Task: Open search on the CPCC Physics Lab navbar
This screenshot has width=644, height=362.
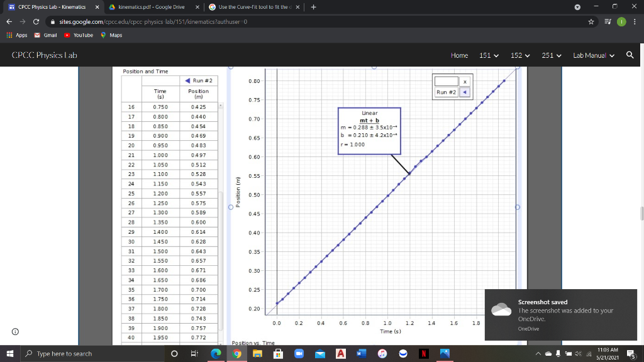Action: tap(630, 55)
